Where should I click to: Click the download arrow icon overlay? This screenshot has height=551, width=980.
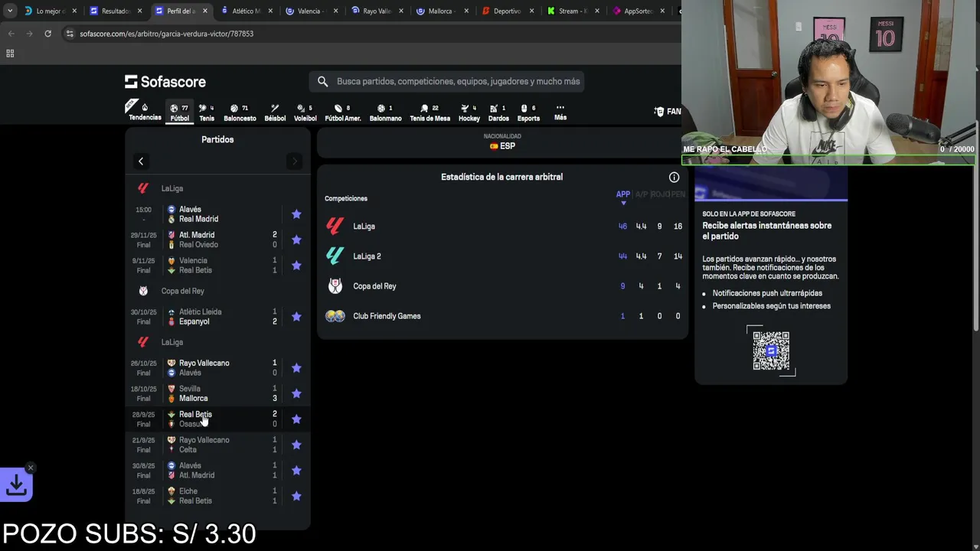point(16,484)
